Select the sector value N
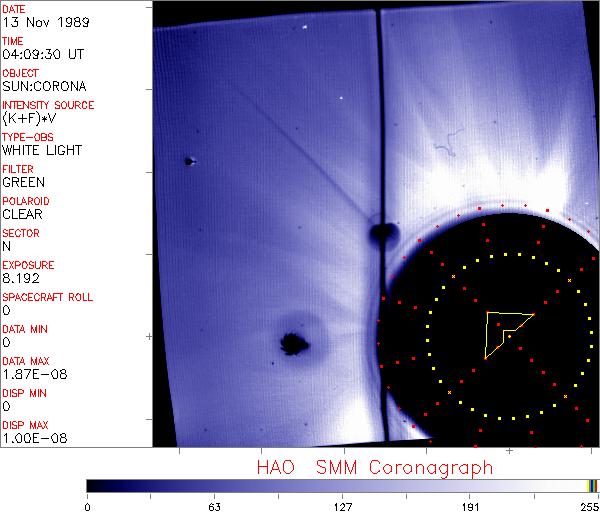Viewport: 600px width, 512px height. point(7,246)
